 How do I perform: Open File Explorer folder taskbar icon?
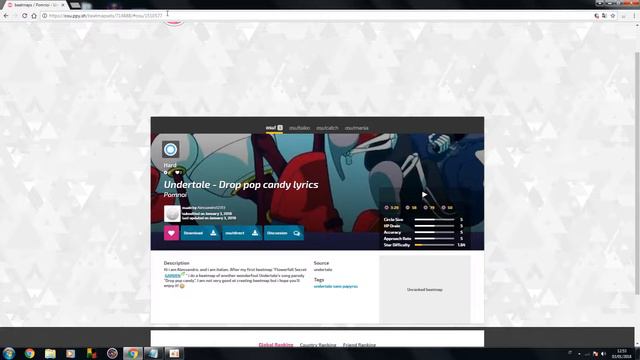(x=50, y=353)
